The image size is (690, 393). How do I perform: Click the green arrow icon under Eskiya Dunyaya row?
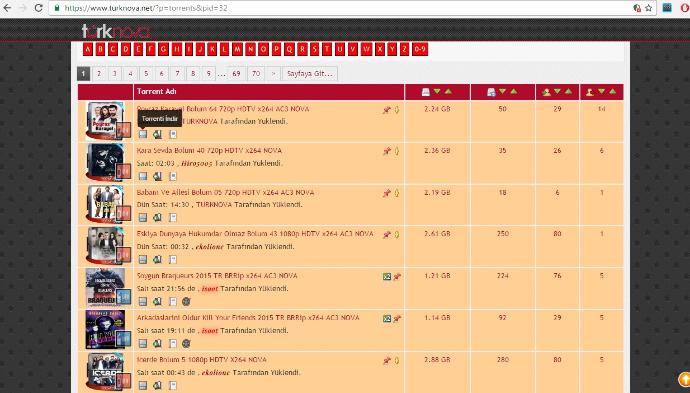[157, 260]
